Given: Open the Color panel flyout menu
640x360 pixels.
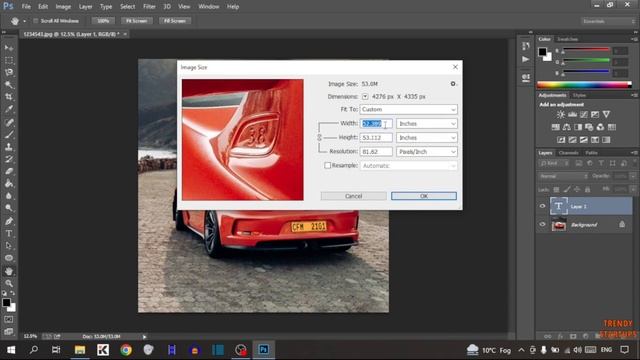Looking at the screenshot, I should [x=634, y=39].
